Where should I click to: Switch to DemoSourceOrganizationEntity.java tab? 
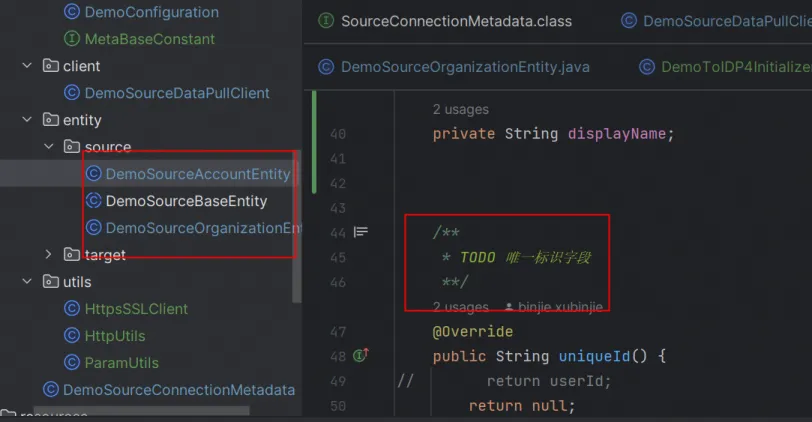pos(465,67)
